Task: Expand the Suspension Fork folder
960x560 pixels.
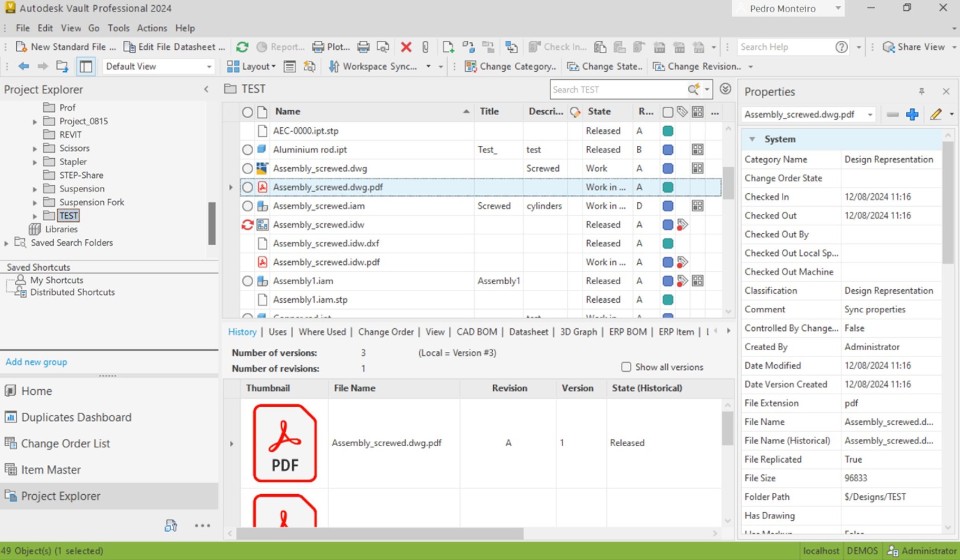Action: pyautogui.click(x=35, y=202)
